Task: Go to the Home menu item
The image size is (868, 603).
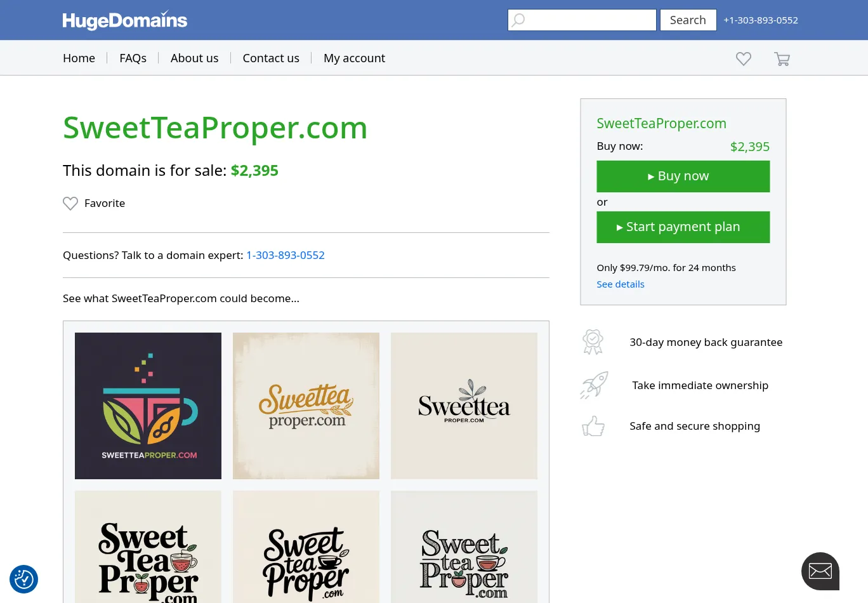Action: 79,58
